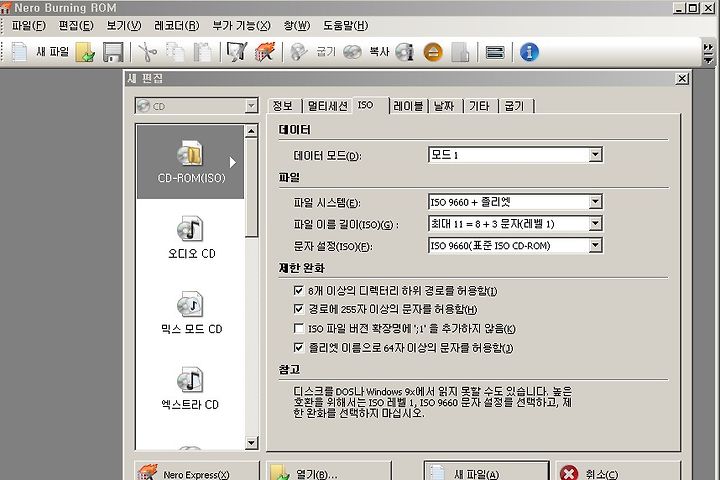Click the compilation list scrollbar thumb

(x=251, y=188)
